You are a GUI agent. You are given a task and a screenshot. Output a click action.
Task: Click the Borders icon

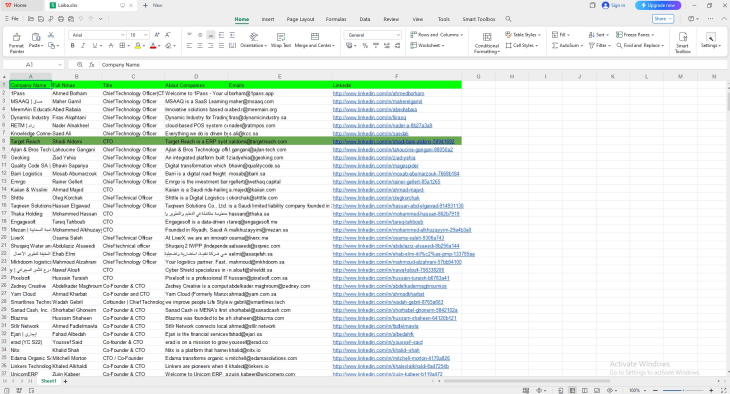click(x=122, y=46)
